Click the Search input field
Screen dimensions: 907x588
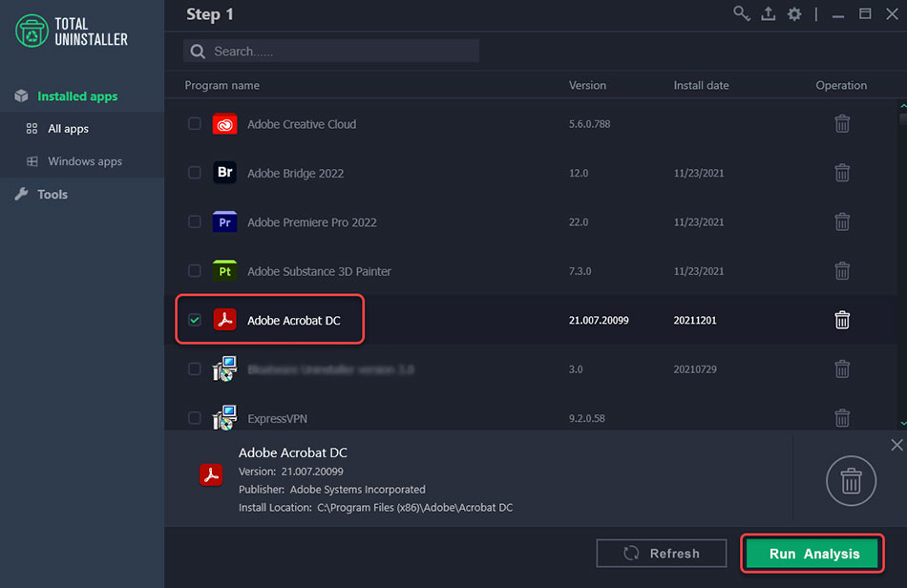[x=331, y=51]
